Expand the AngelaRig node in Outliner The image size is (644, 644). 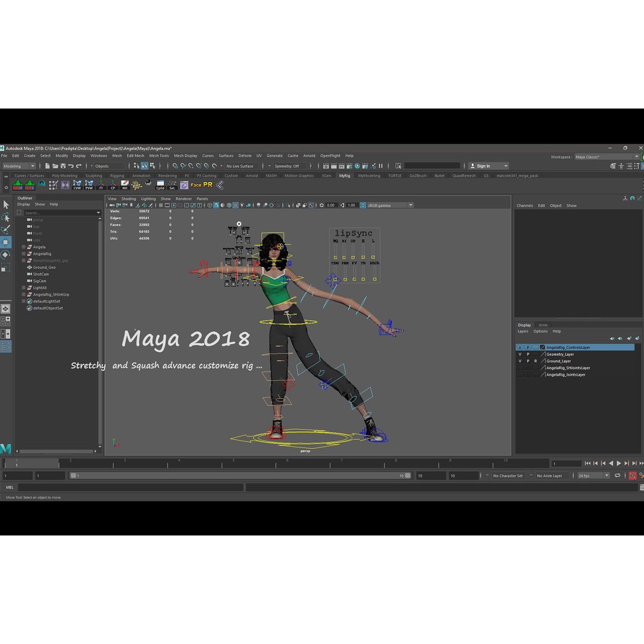tap(23, 254)
